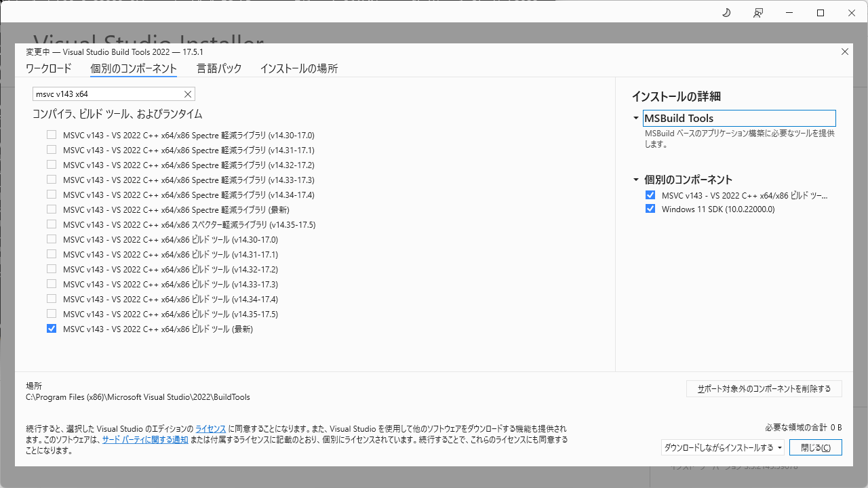Uncheck ビルド ツール (最新) checkbox
Image resolution: width=868 pixels, height=488 pixels.
pyautogui.click(x=52, y=329)
